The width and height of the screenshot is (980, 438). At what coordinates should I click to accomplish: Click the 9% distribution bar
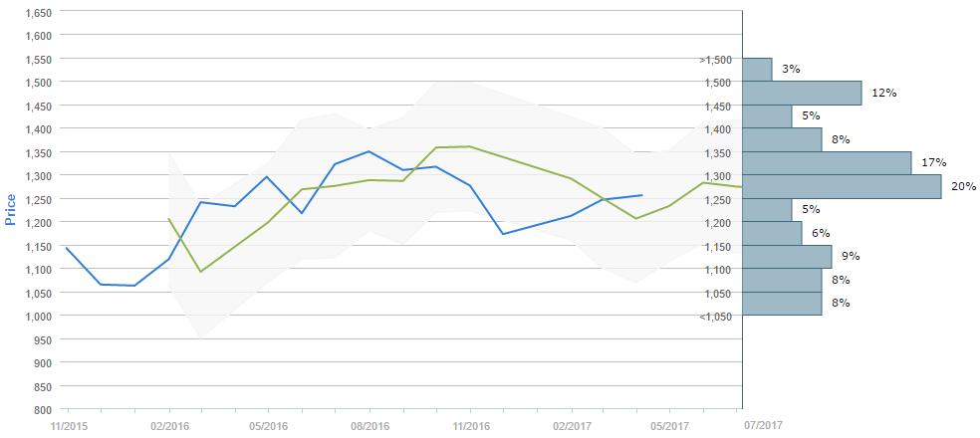pyautogui.click(x=787, y=257)
